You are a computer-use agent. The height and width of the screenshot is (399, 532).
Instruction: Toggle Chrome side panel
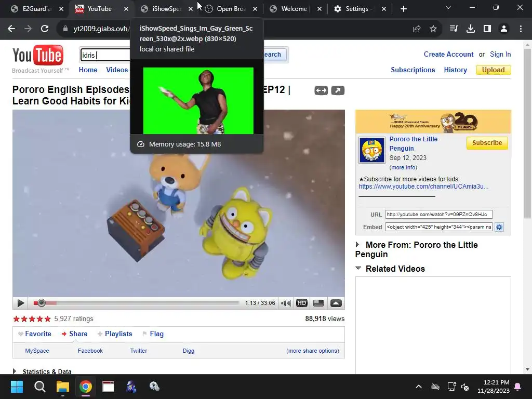pyautogui.click(x=487, y=29)
